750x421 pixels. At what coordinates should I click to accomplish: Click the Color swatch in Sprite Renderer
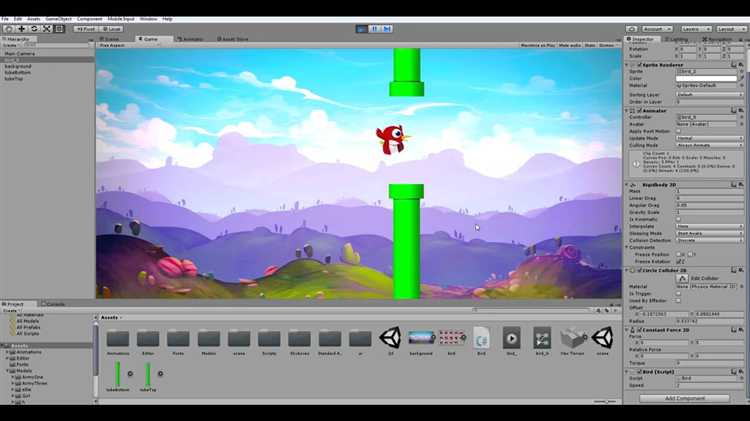click(x=706, y=78)
